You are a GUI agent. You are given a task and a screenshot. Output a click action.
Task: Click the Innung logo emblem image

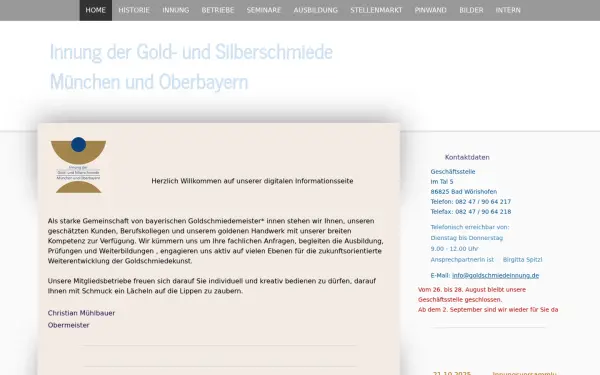point(78,165)
